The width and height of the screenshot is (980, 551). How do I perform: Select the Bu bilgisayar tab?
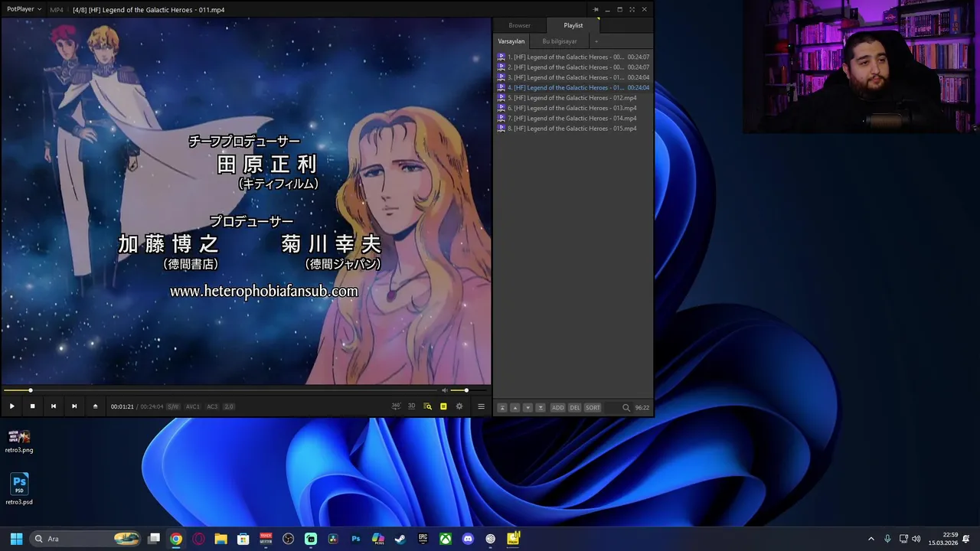(x=560, y=41)
